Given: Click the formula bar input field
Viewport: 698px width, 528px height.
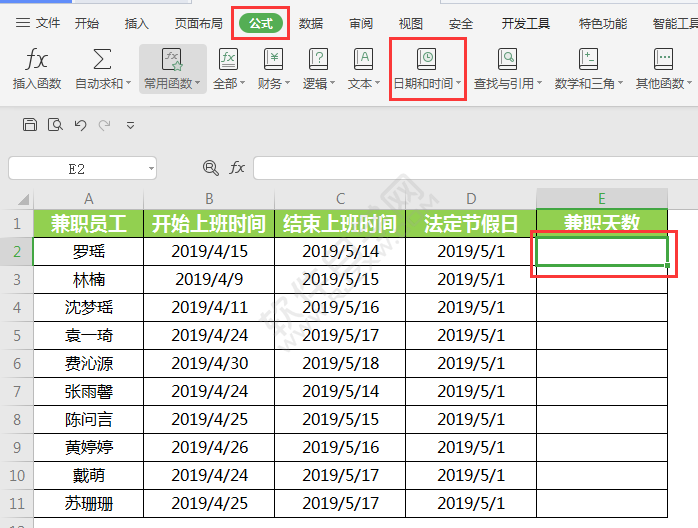Looking at the screenshot, I should [475, 168].
